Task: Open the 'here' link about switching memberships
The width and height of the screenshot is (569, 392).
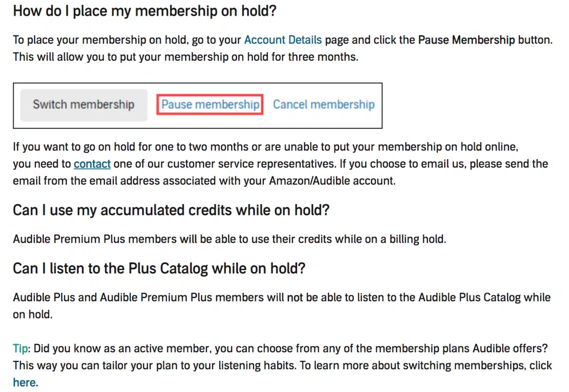Action: pos(24,382)
